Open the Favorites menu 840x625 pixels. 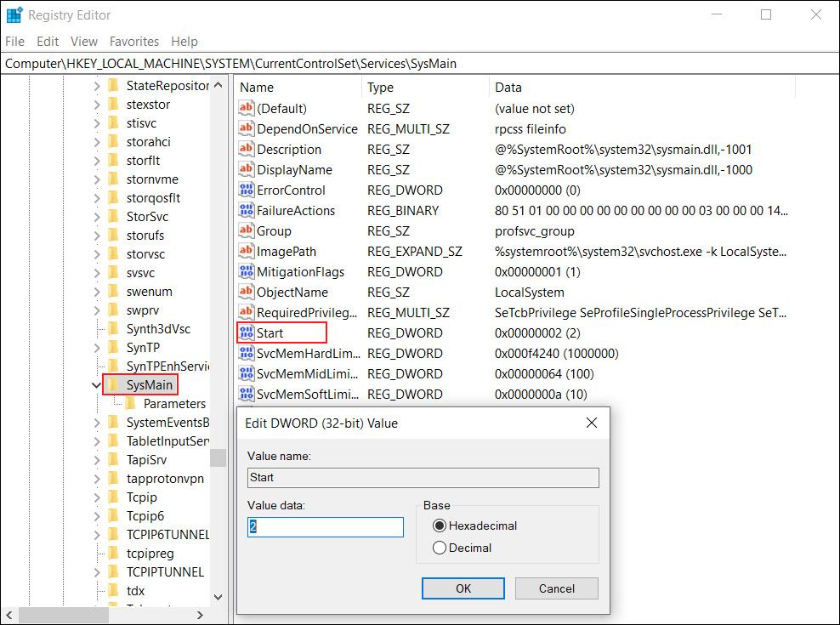pyautogui.click(x=134, y=41)
